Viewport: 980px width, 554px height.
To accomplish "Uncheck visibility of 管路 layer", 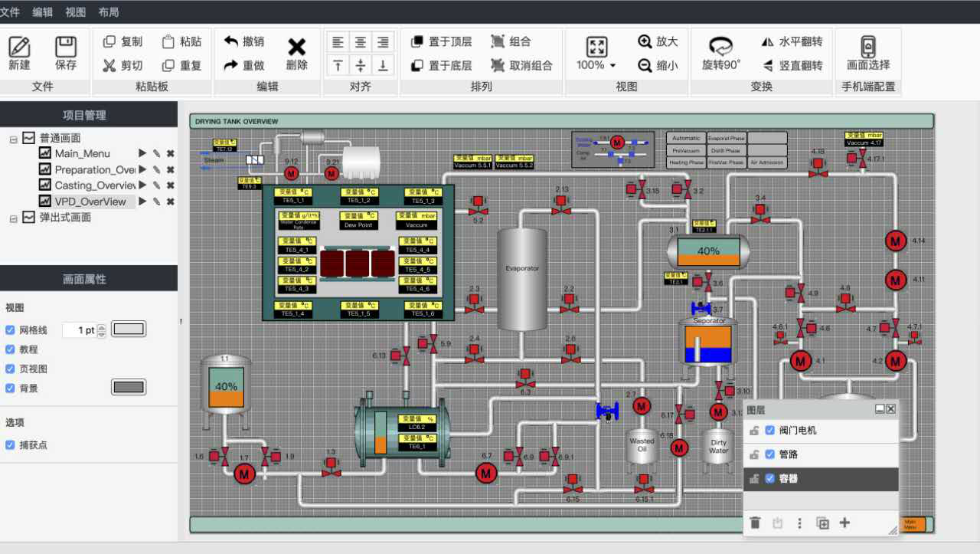I will pyautogui.click(x=770, y=454).
